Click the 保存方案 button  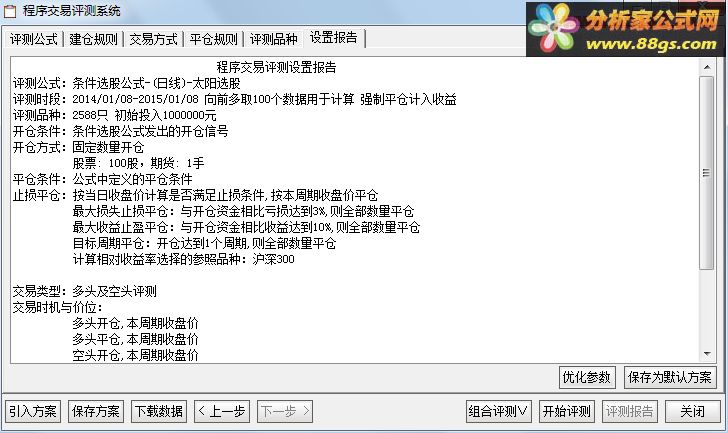(96, 411)
